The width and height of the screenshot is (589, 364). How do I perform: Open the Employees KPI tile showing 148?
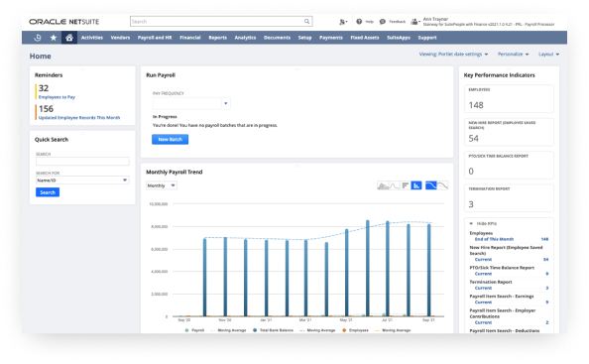(x=509, y=99)
